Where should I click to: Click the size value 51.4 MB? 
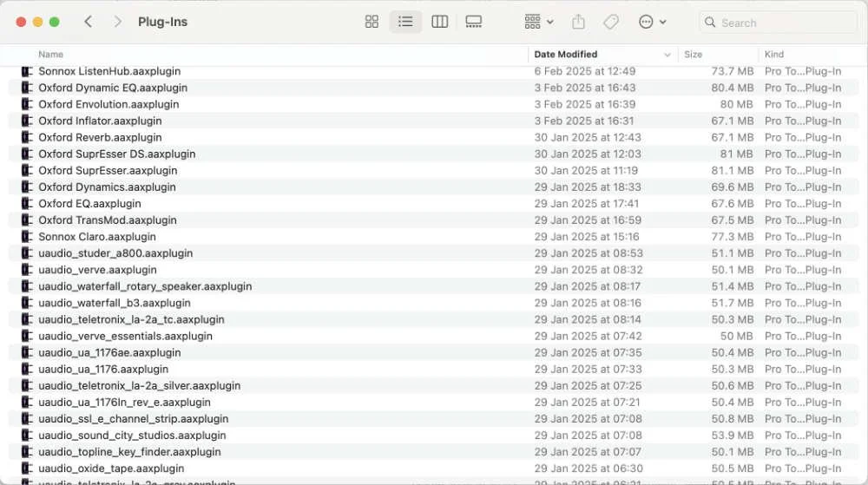[x=733, y=286]
